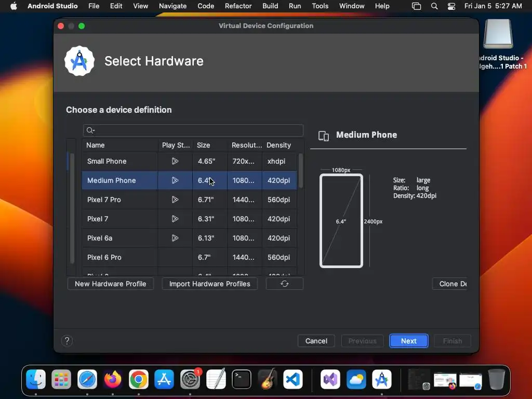Click the device table vertical scrollbar
The height and width of the screenshot is (399, 532).
(x=301, y=170)
